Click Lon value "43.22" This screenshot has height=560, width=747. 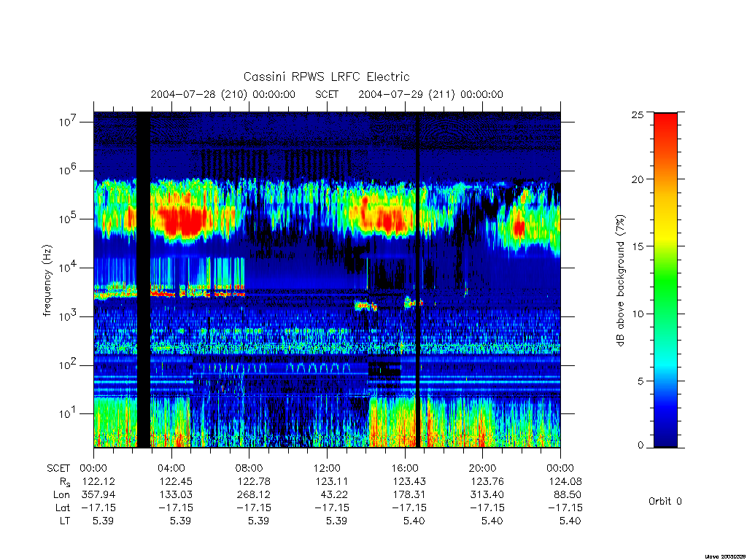pyautogui.click(x=334, y=494)
